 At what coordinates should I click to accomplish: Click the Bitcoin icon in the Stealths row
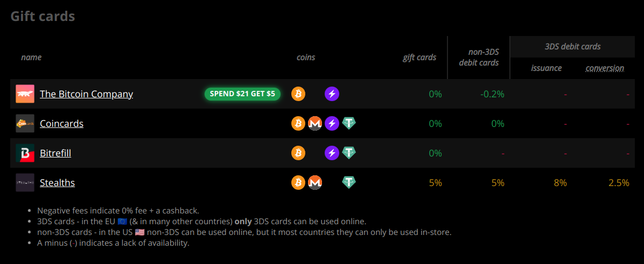(298, 182)
